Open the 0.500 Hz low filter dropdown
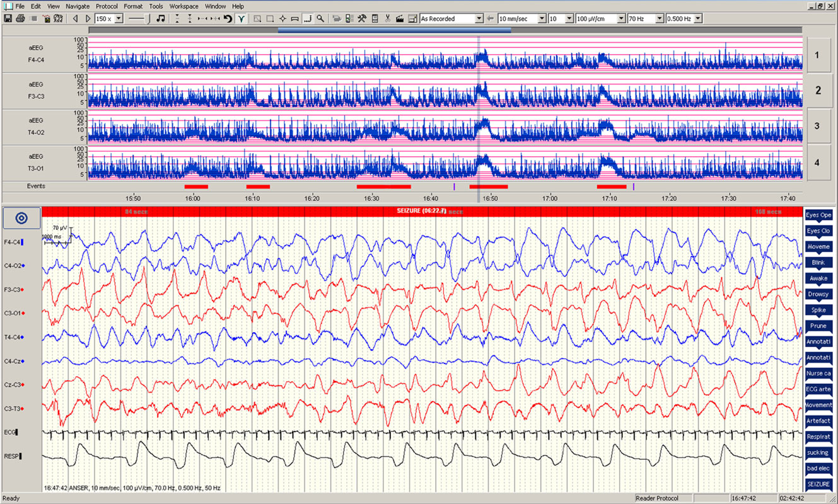 pos(697,19)
